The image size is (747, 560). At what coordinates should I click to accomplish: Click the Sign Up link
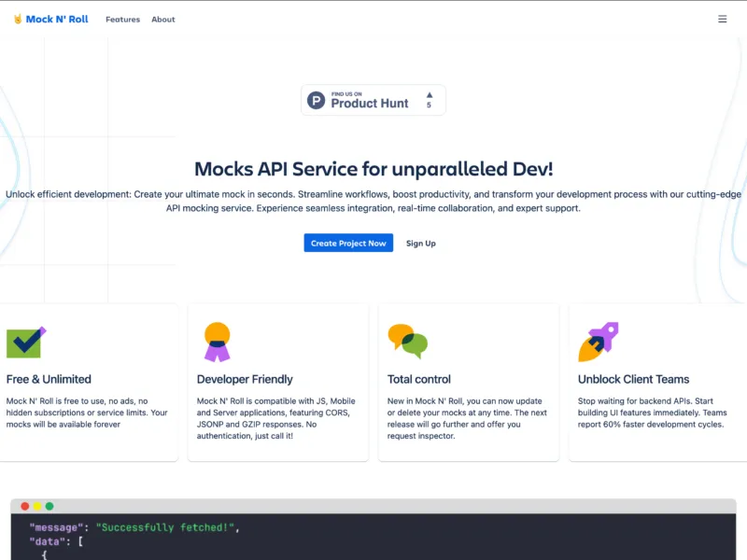(x=421, y=244)
